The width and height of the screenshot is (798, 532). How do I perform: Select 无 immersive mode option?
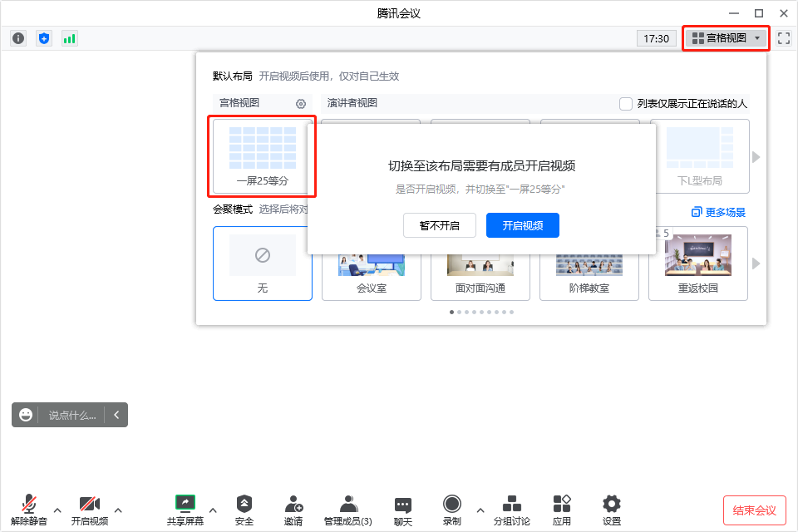point(263,264)
